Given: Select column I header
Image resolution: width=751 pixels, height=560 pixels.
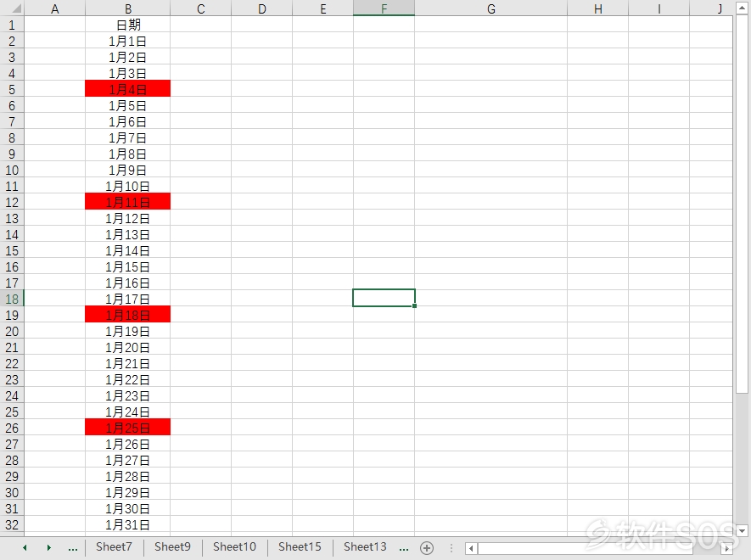Looking at the screenshot, I should click(x=659, y=8).
